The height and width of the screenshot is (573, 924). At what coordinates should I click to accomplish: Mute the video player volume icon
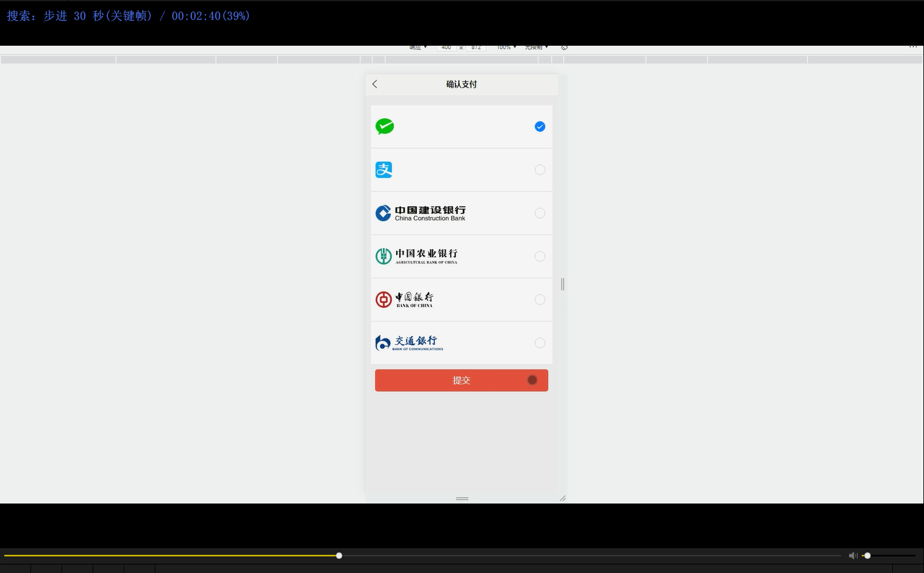tap(853, 555)
